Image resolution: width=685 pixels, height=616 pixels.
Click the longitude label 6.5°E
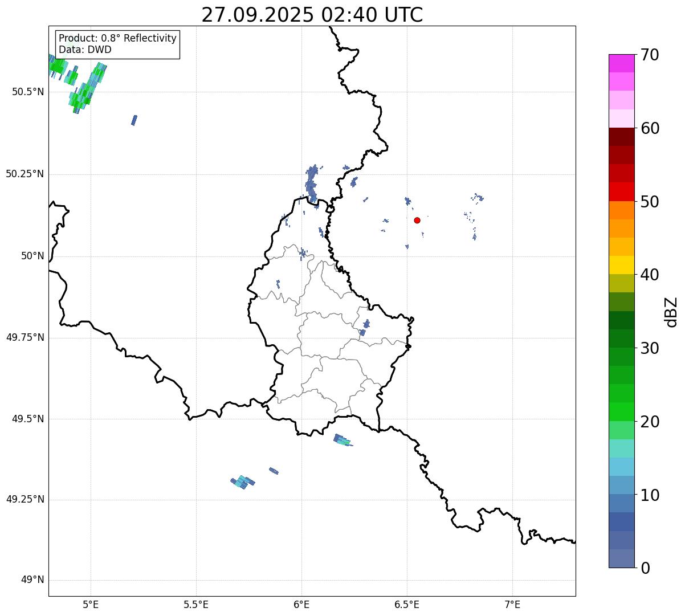point(407,605)
